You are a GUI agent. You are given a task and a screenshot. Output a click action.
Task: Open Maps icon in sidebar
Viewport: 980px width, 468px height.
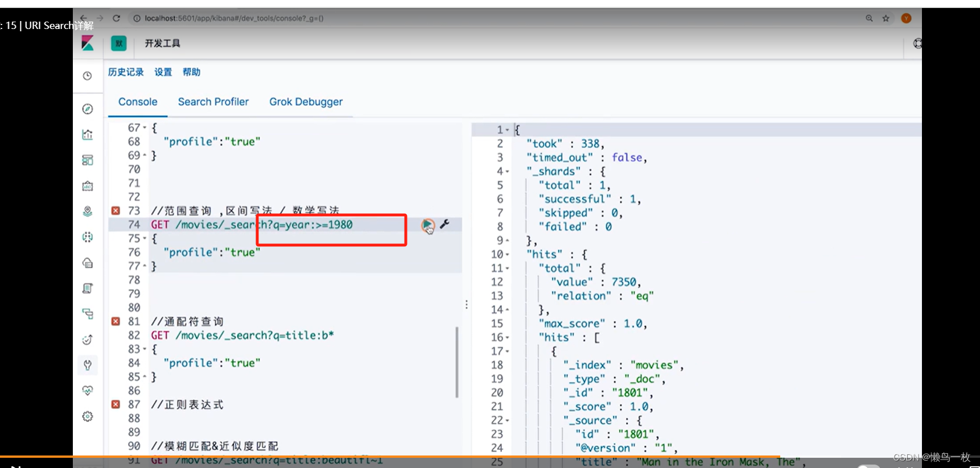(88, 212)
